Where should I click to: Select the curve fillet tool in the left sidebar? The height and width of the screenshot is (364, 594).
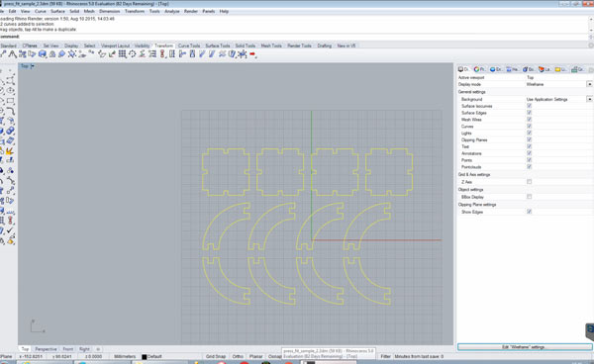(10, 111)
